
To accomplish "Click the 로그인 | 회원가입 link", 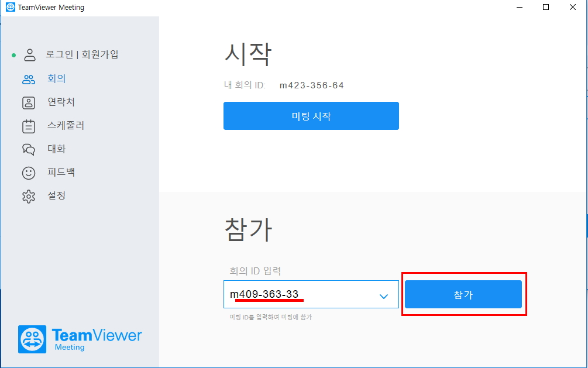I will [82, 54].
